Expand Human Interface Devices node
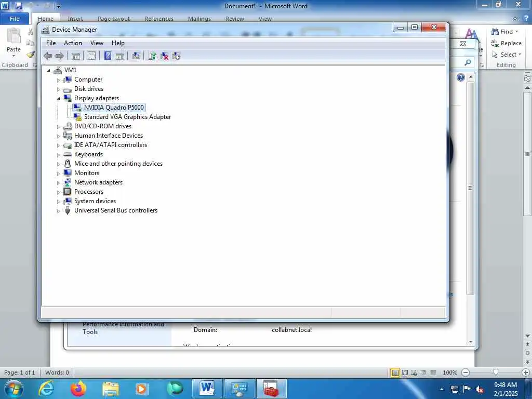Screen dimensions: 532x399 pyautogui.click(x=58, y=137)
